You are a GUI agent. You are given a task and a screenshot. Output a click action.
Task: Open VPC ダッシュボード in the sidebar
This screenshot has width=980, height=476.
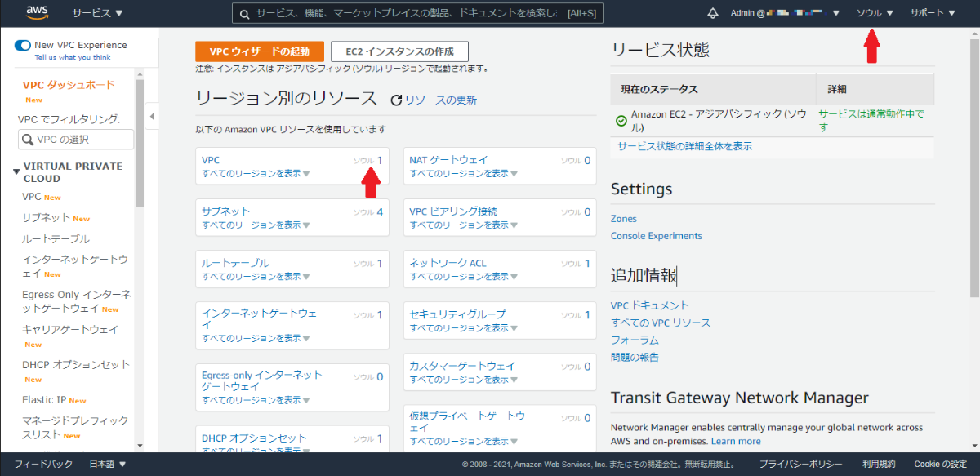[x=69, y=85]
